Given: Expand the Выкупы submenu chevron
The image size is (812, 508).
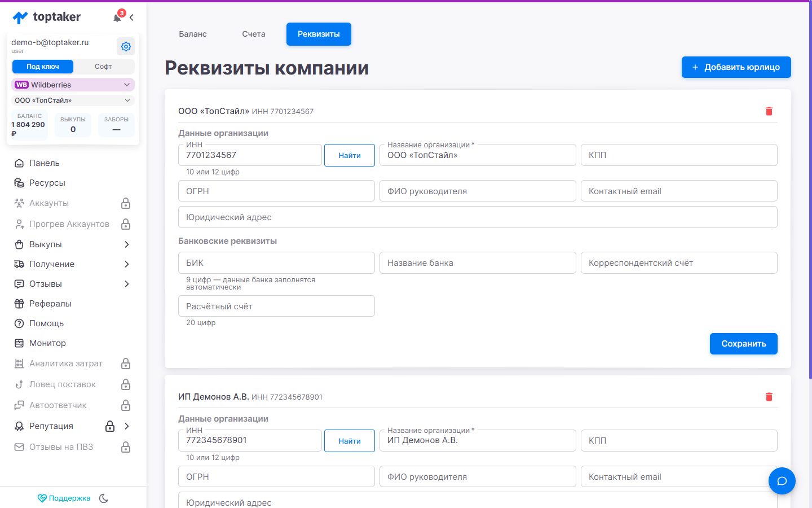Looking at the screenshot, I should [x=127, y=244].
